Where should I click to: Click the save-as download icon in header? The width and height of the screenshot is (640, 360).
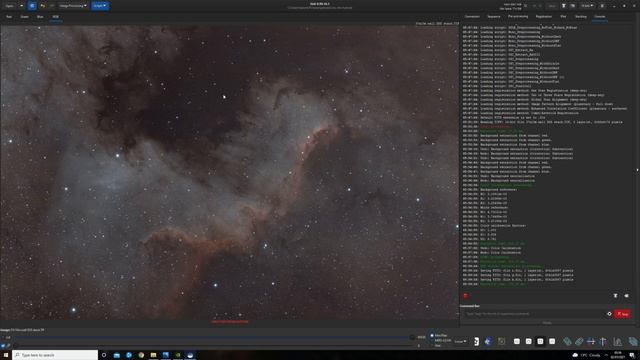point(564,6)
